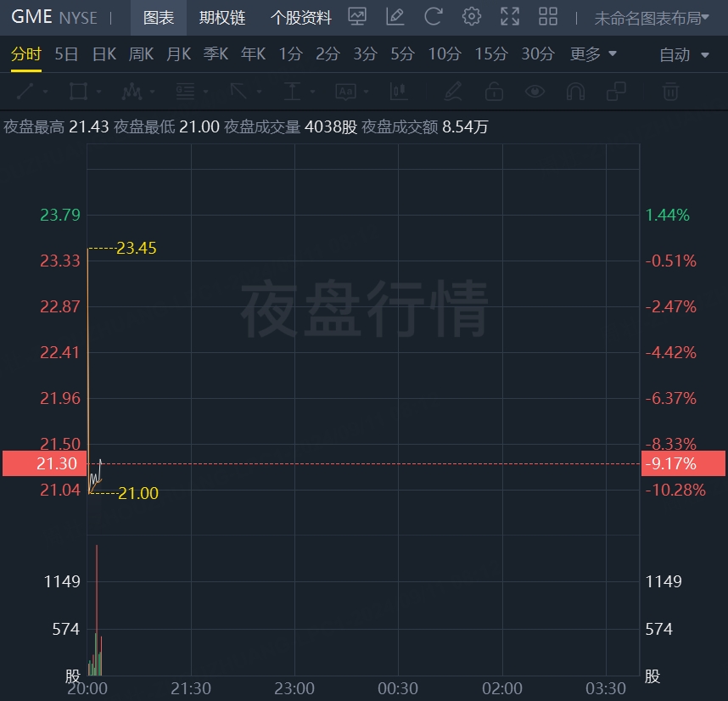The width and height of the screenshot is (728, 701).
Task: Select the 30分 timeframe
Action: coord(538,54)
